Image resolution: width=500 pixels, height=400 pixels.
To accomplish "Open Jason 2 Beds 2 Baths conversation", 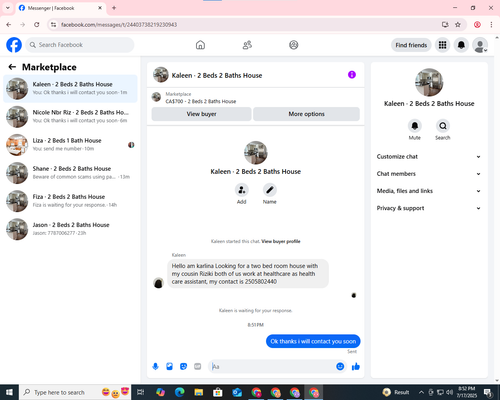I will click(70, 229).
